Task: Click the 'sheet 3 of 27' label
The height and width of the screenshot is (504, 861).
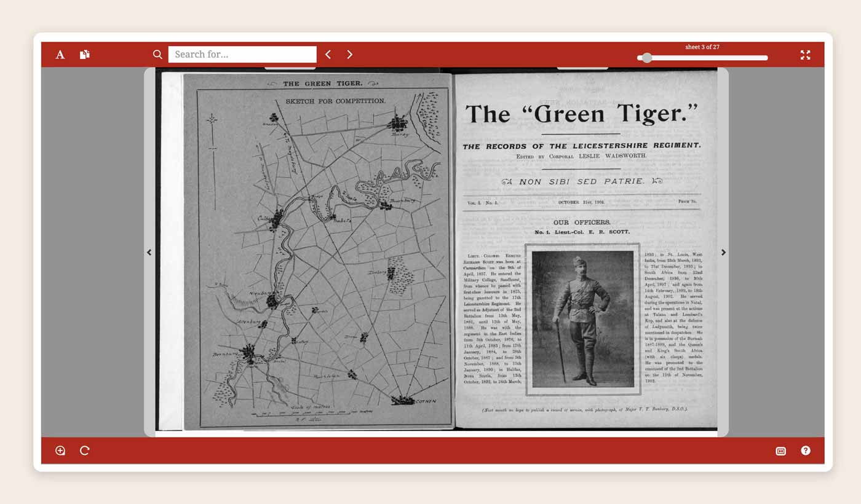Action: click(x=702, y=47)
